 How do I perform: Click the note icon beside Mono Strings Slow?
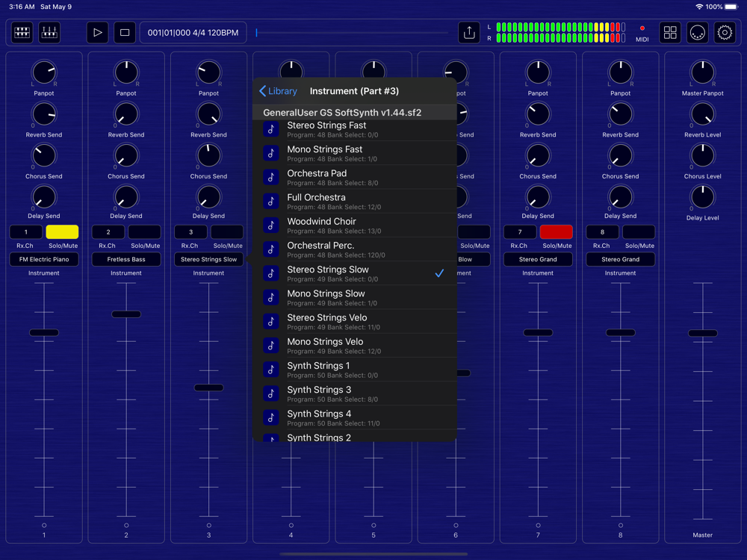(x=271, y=297)
